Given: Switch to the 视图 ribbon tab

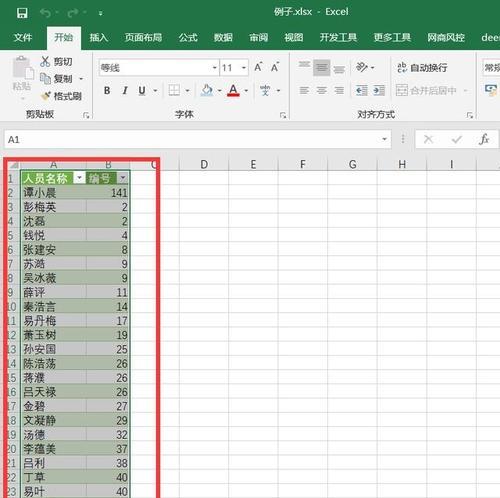Looking at the screenshot, I should click(294, 37).
